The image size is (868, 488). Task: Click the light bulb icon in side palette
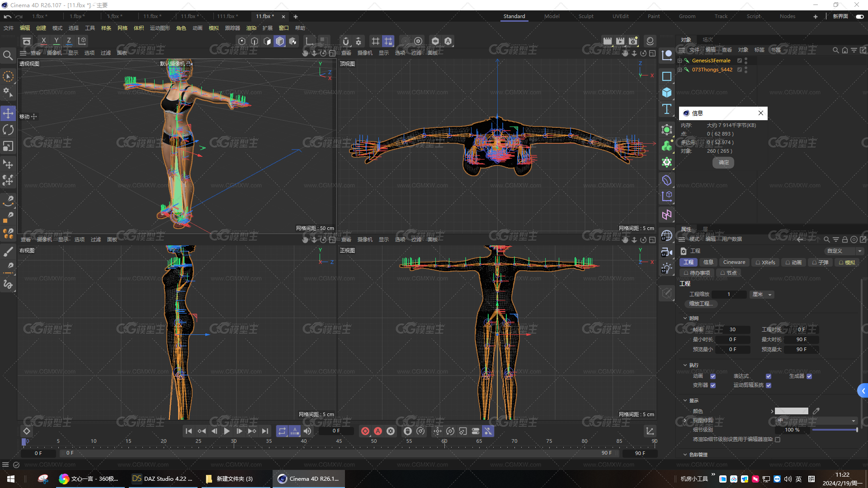click(666, 268)
